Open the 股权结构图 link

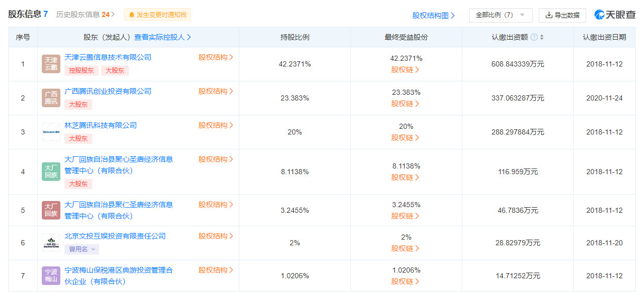pos(433,15)
